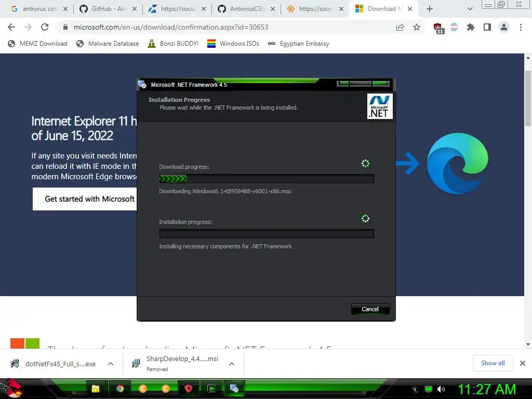Click Show all downloads

[x=493, y=363]
